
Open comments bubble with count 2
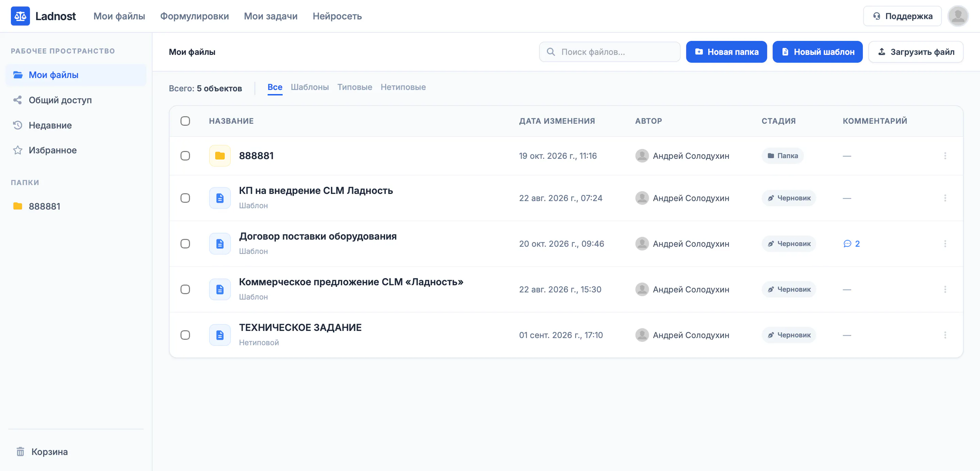click(851, 244)
